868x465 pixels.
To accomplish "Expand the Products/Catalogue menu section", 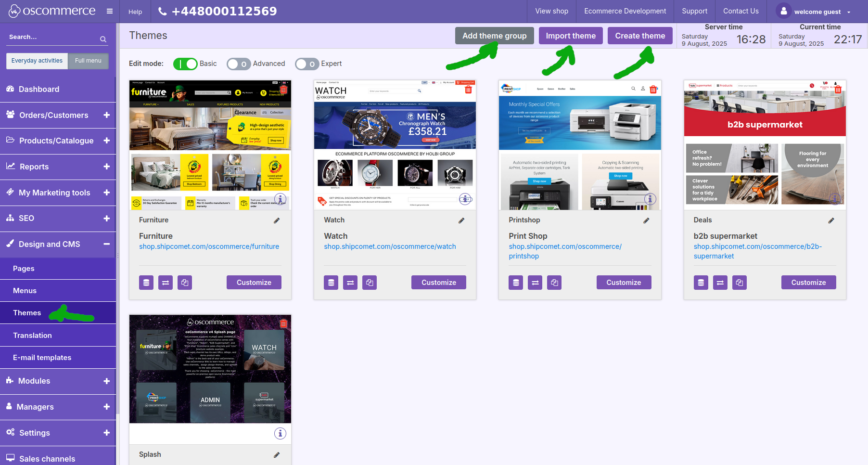I will (106, 141).
